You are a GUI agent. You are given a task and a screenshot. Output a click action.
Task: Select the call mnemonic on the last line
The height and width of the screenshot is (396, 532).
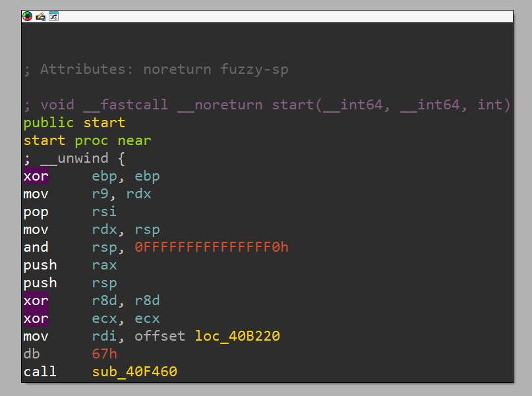coord(40,371)
